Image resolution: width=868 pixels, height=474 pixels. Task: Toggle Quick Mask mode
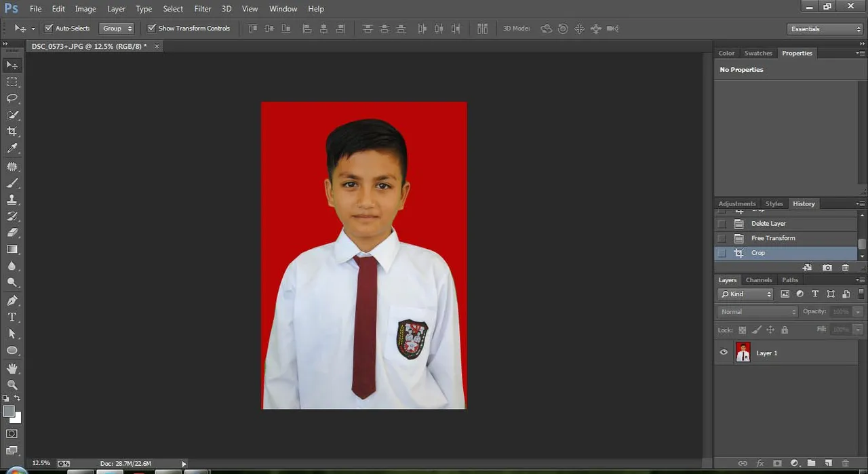point(12,433)
